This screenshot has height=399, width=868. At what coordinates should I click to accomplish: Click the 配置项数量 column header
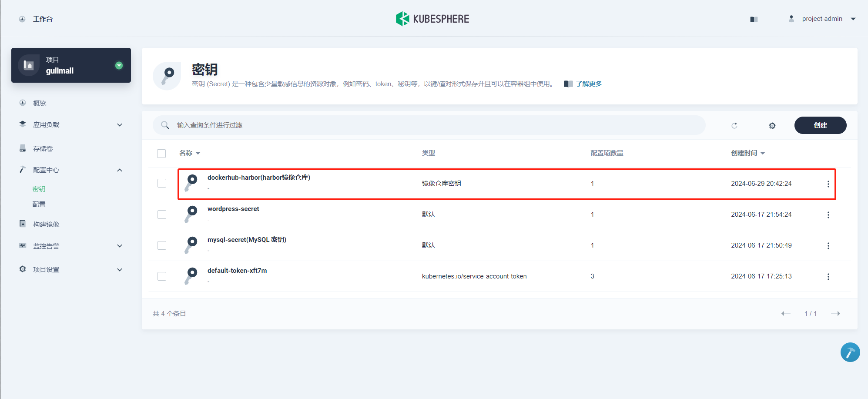point(607,153)
